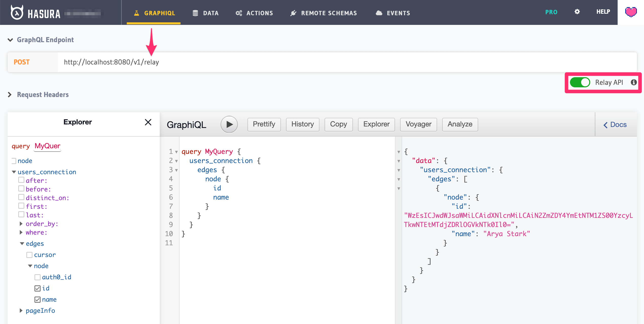Disable the Relay API toggle

580,82
